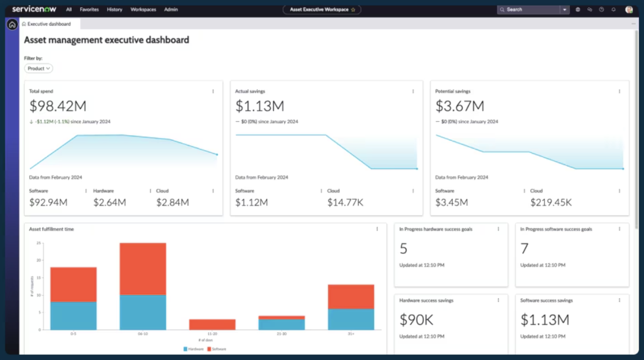
Task: Click the help icon in the header
Action: pos(601,9)
